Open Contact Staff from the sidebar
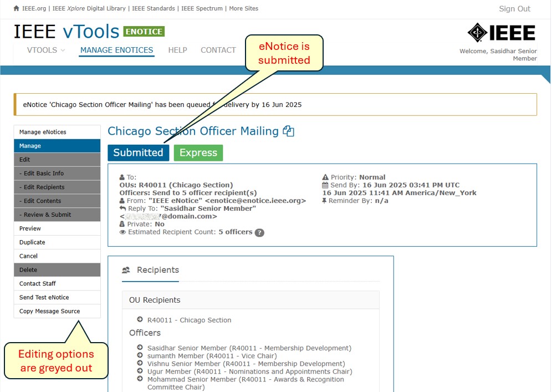The width and height of the screenshot is (552, 392). point(57,283)
